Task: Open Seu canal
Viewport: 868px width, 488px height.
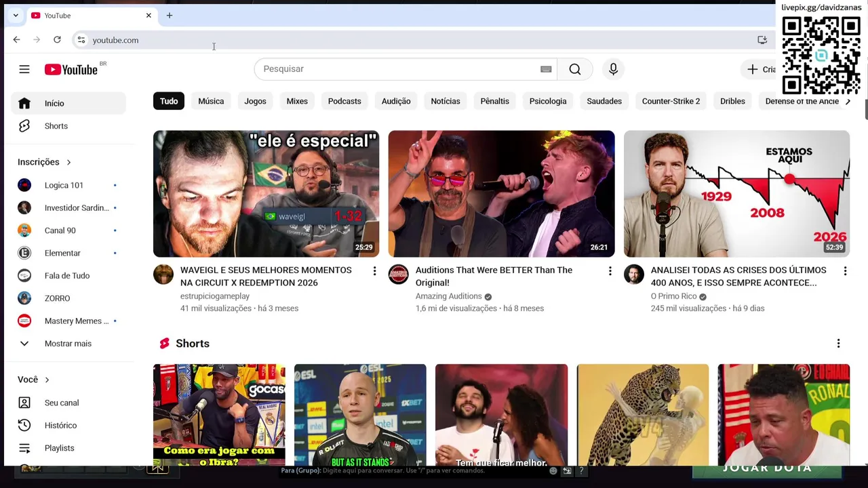Action: (x=68, y=403)
